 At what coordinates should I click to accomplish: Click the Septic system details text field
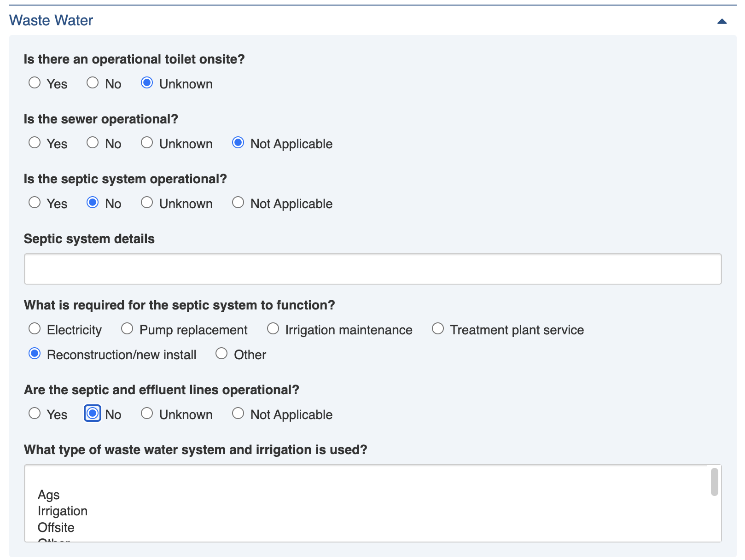pos(372,269)
